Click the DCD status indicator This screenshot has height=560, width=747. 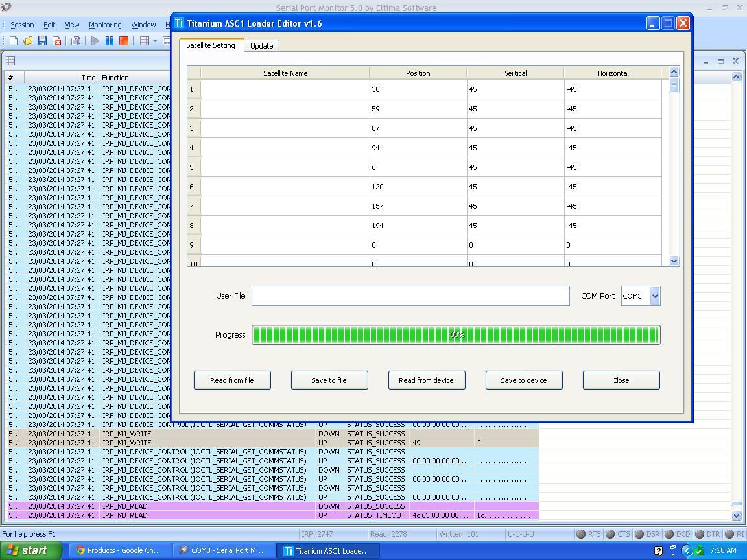tap(669, 534)
